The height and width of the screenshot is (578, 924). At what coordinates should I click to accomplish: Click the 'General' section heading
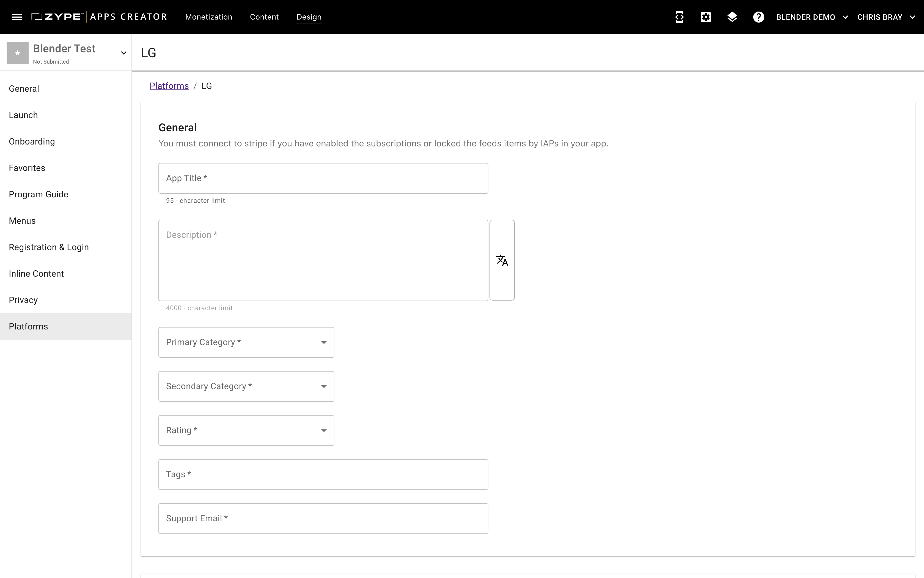pyautogui.click(x=178, y=127)
